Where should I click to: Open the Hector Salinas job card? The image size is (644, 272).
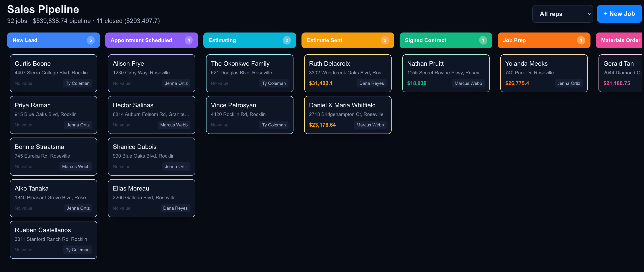151,115
